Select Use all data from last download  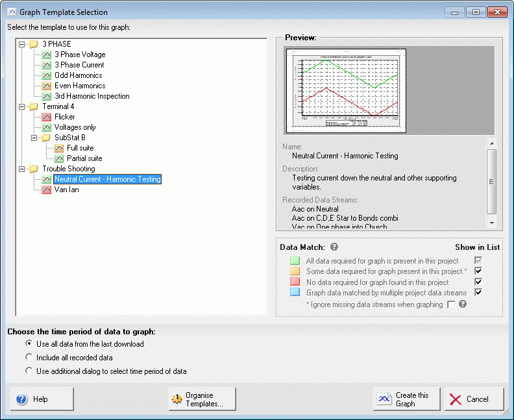(29, 344)
